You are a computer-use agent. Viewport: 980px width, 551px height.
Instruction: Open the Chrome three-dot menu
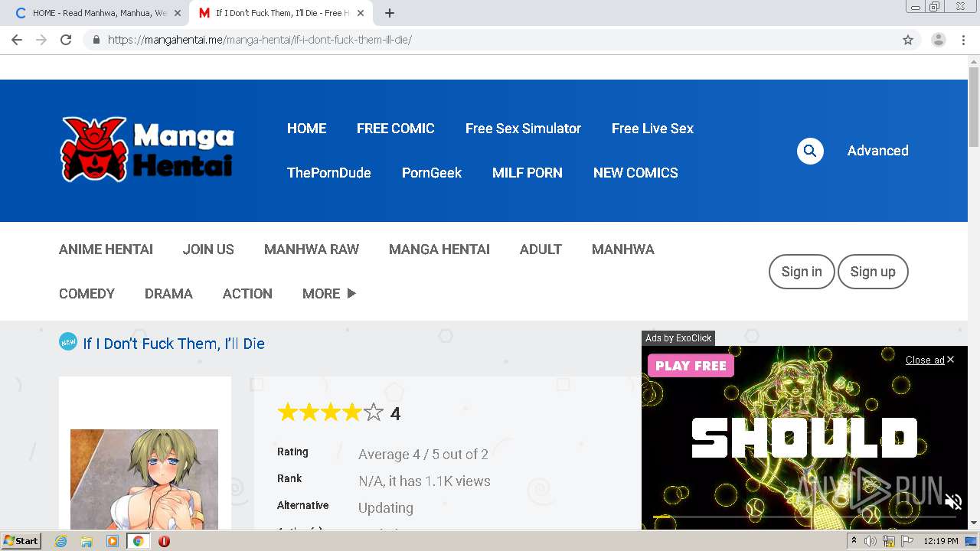pos(963,40)
